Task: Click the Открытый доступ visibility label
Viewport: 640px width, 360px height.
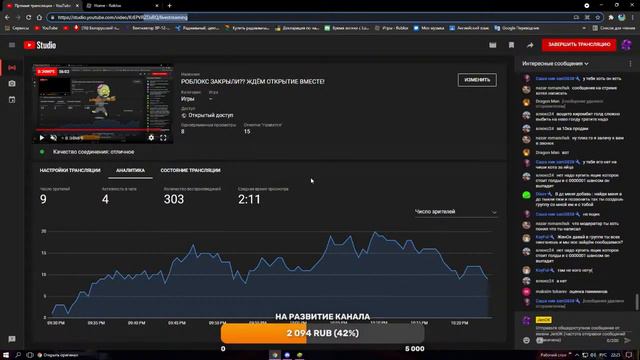Action: (211, 115)
